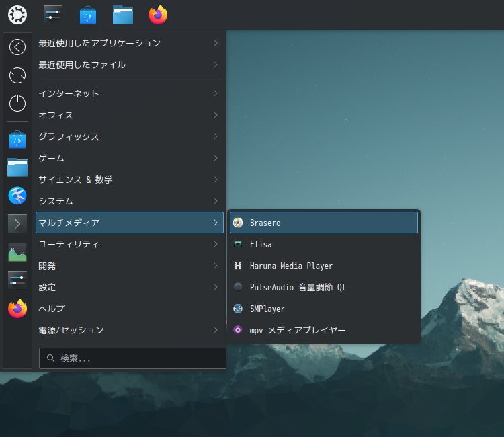Launch Elisa from multimedia submenu
504x437 pixels.
(324, 244)
